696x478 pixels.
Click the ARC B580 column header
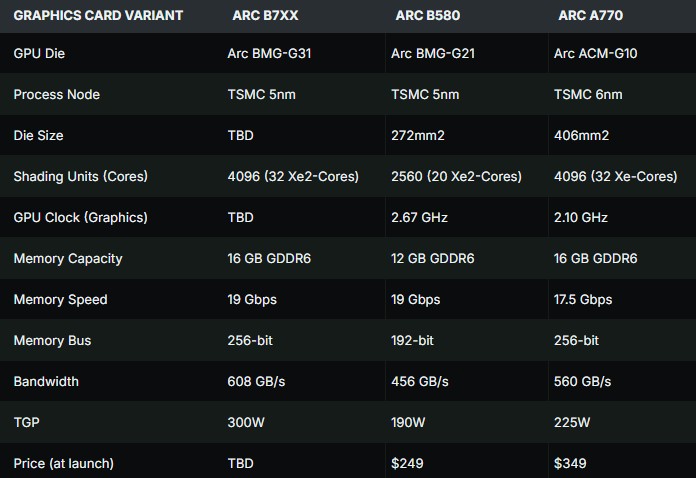click(427, 15)
